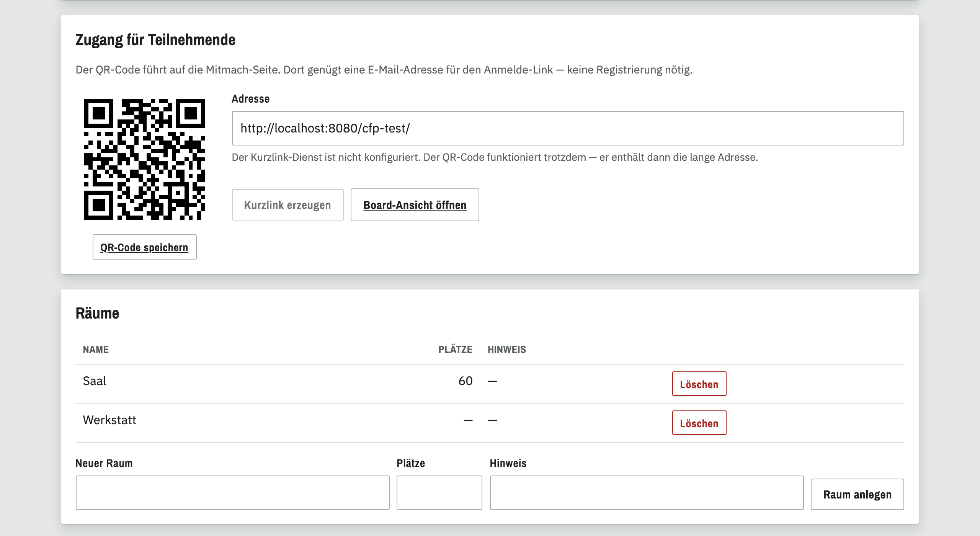Click Kurzlink erzeugen button
Image resolution: width=980 pixels, height=536 pixels.
[287, 205]
